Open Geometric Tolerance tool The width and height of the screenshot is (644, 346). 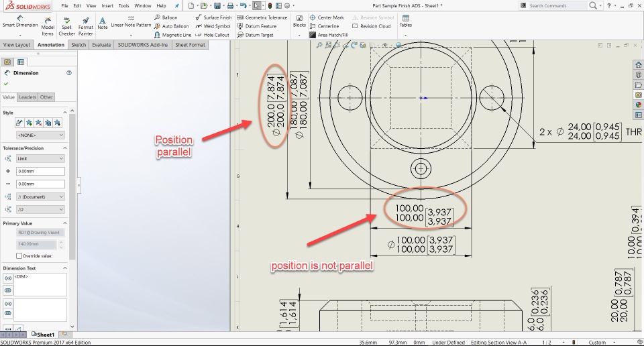pyautogui.click(x=262, y=17)
